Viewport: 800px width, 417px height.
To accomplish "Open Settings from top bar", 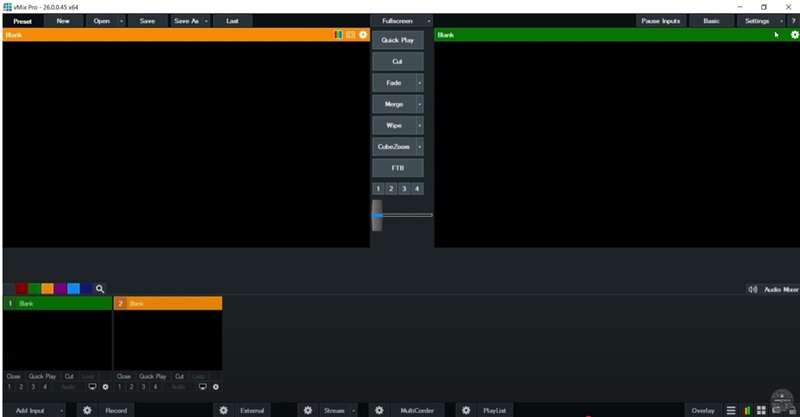I will (x=757, y=21).
